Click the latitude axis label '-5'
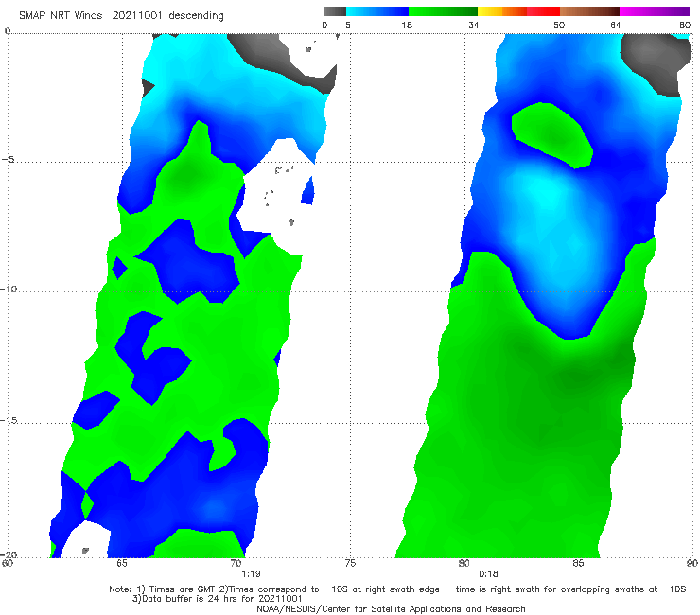Viewport: 700px width, 615px height. pos(8,160)
